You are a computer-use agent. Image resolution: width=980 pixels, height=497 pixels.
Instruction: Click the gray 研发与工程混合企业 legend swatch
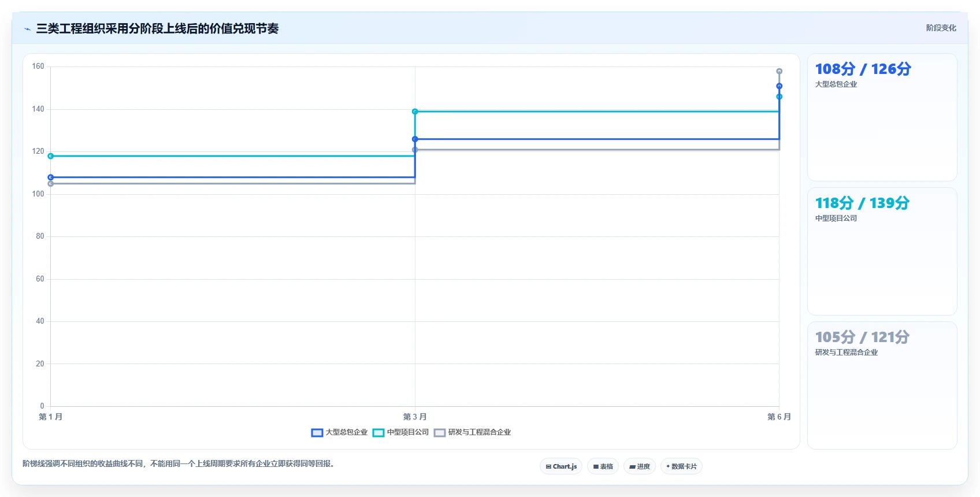coord(440,433)
